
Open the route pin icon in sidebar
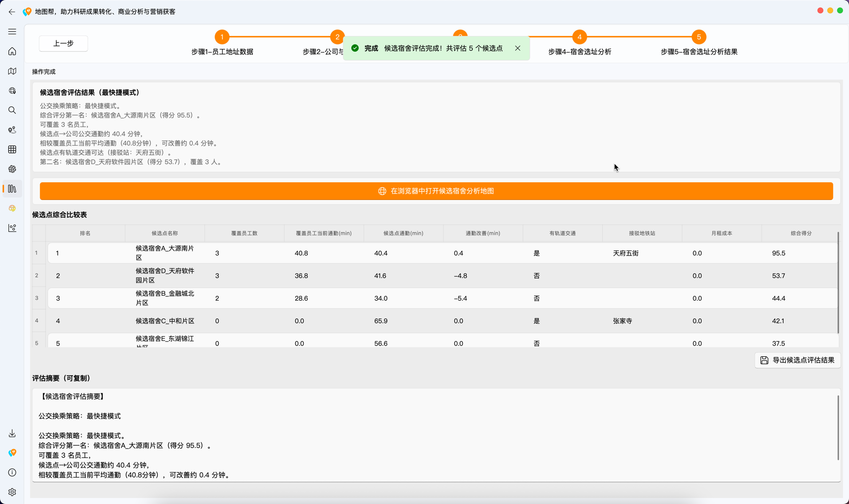12,130
